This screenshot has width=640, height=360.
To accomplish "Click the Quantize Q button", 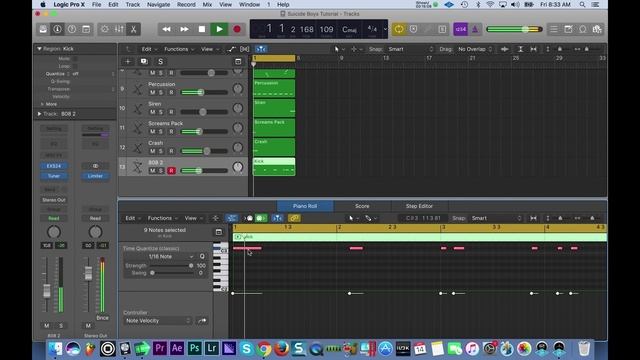I will point(202,256).
